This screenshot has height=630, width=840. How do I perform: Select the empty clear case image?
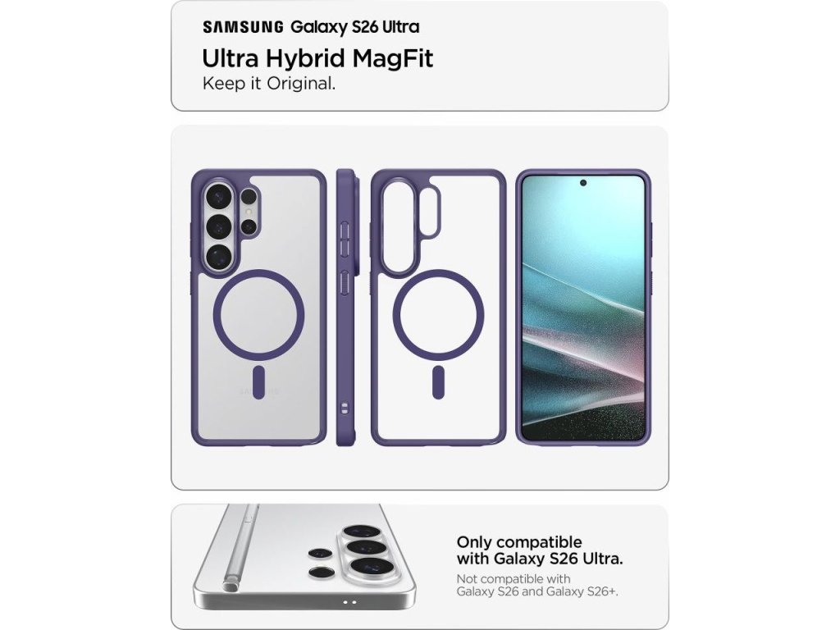point(438,308)
